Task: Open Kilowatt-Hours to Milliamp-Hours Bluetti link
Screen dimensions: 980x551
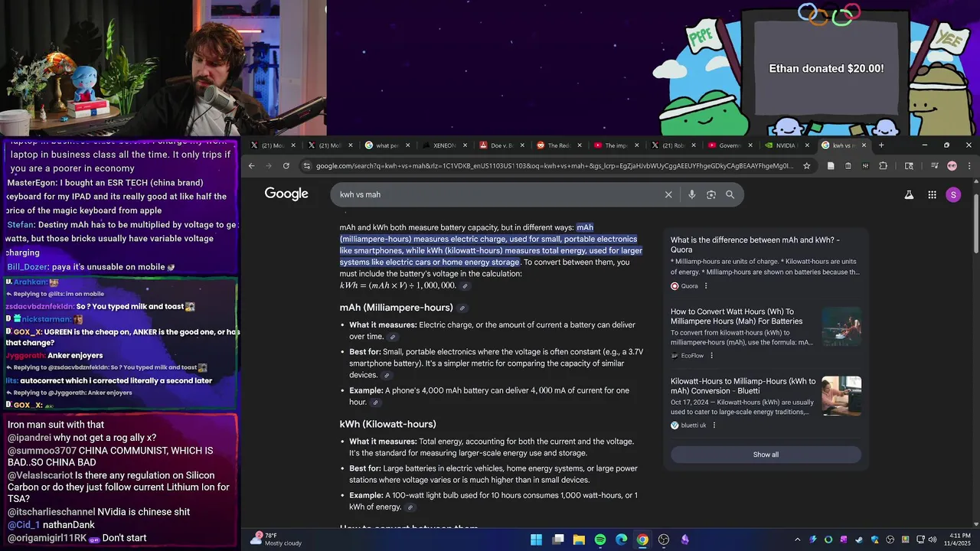Action: pyautogui.click(x=743, y=386)
